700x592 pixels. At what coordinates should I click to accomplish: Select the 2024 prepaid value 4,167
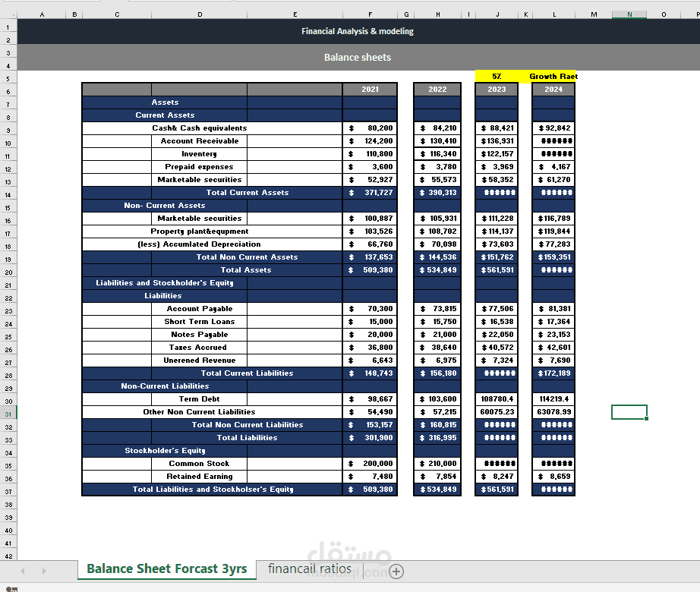click(553, 167)
